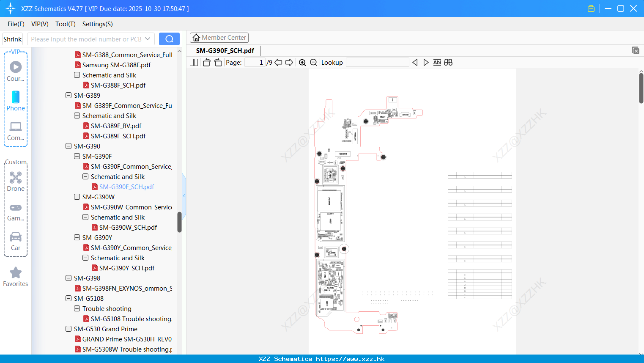Viewport: 644px width, 363px height.
Task: Open the Courses sidebar icon
Action: [x=16, y=67]
